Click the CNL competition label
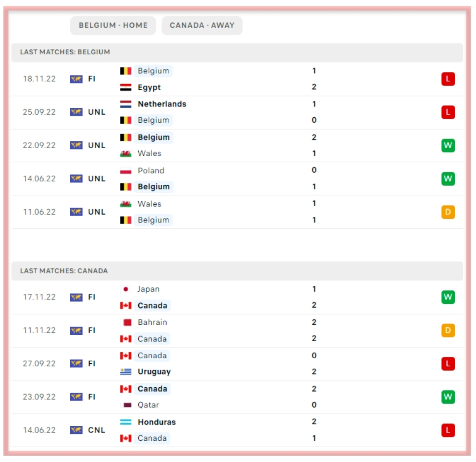 pos(97,430)
